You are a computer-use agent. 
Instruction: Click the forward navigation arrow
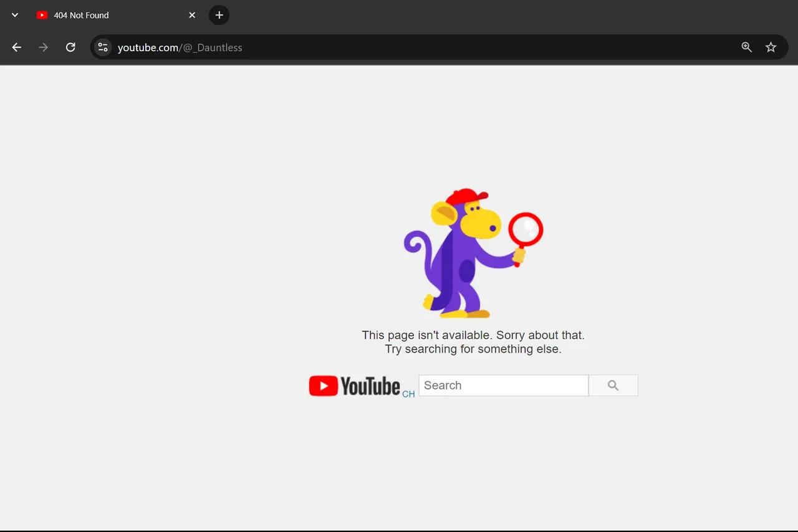coord(43,47)
